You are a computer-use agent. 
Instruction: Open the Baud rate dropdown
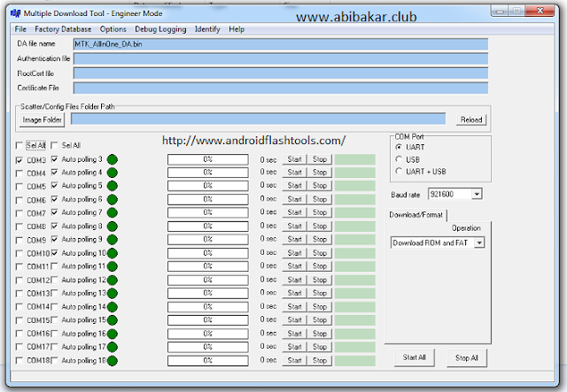[x=477, y=195]
